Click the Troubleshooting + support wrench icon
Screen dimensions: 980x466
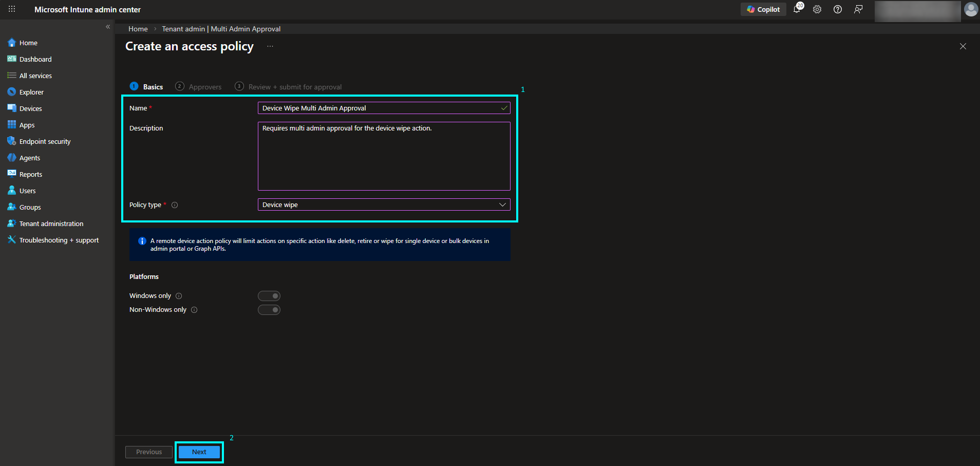pos(12,240)
